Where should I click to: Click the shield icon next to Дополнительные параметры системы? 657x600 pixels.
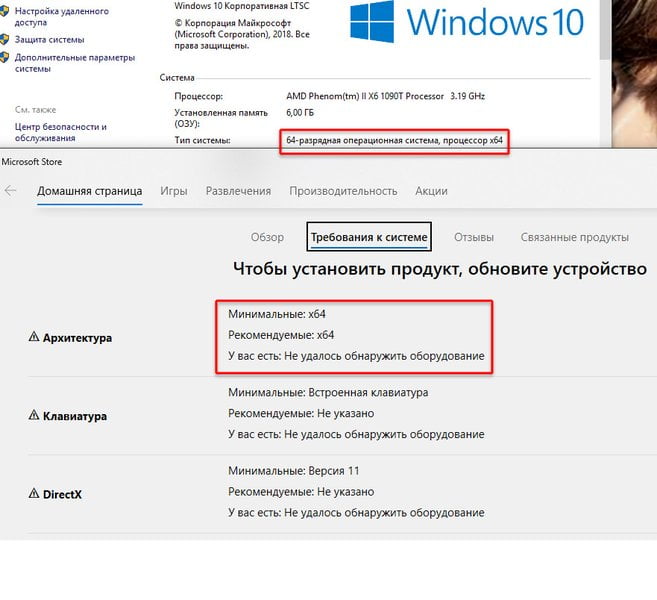pos(4,57)
